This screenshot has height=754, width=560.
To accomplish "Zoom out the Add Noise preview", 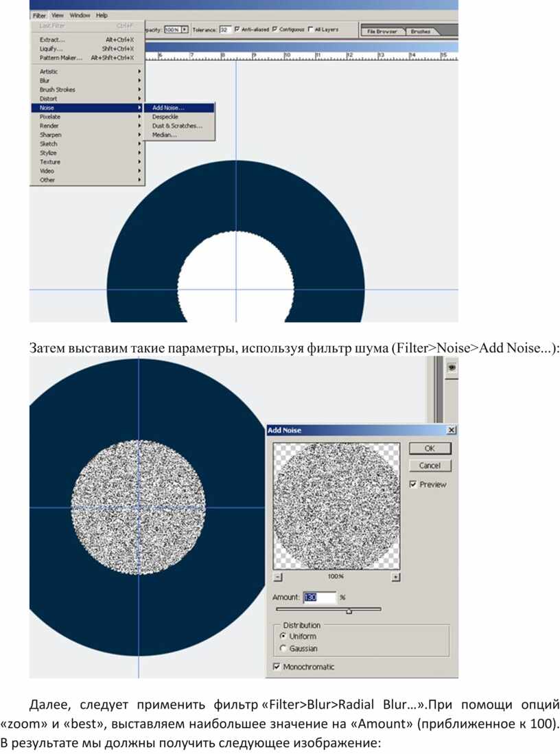I will click(x=277, y=578).
